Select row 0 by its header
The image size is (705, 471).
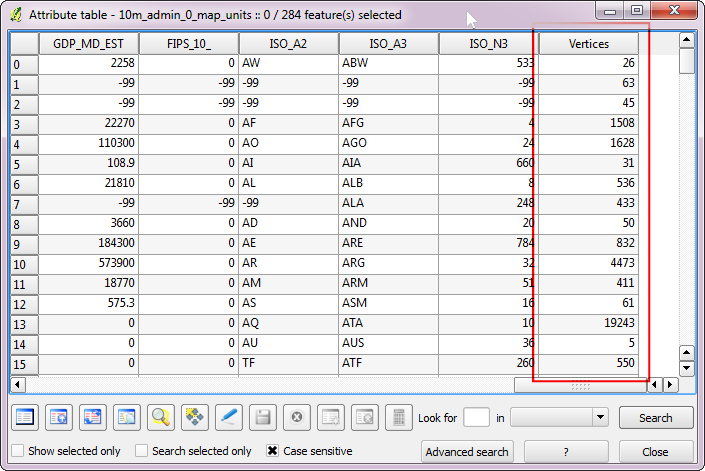point(24,64)
